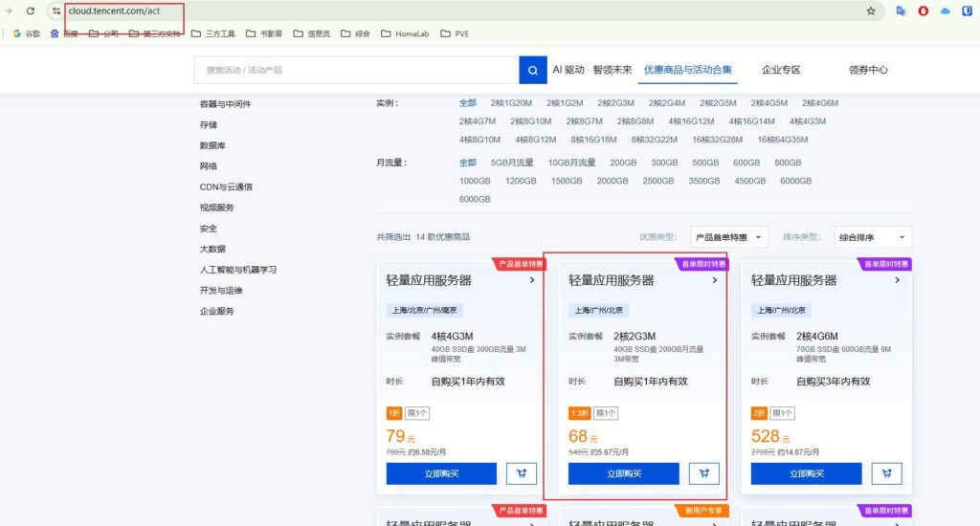Open the red circular extension icon
Viewport: 980px width, 526px height.
tap(924, 11)
